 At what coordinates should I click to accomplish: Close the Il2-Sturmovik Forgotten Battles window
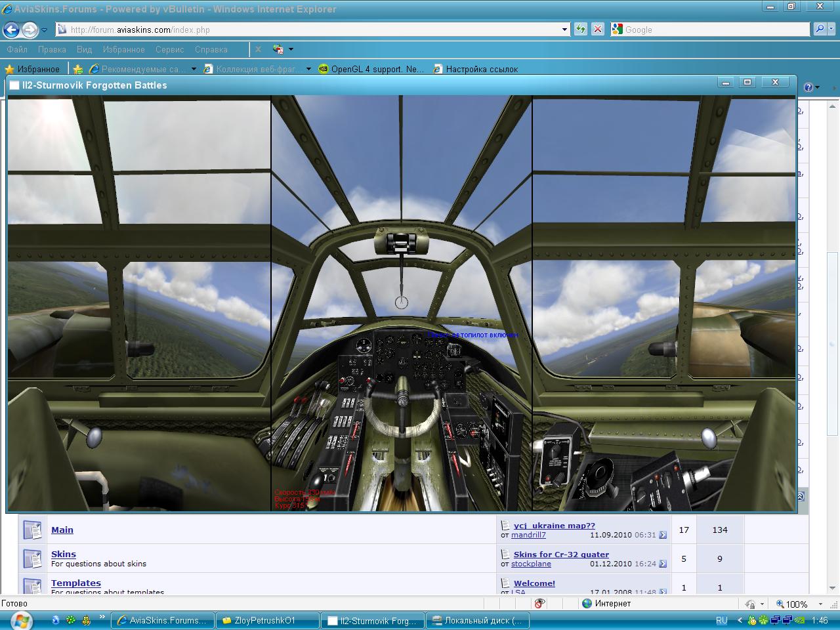coord(775,83)
